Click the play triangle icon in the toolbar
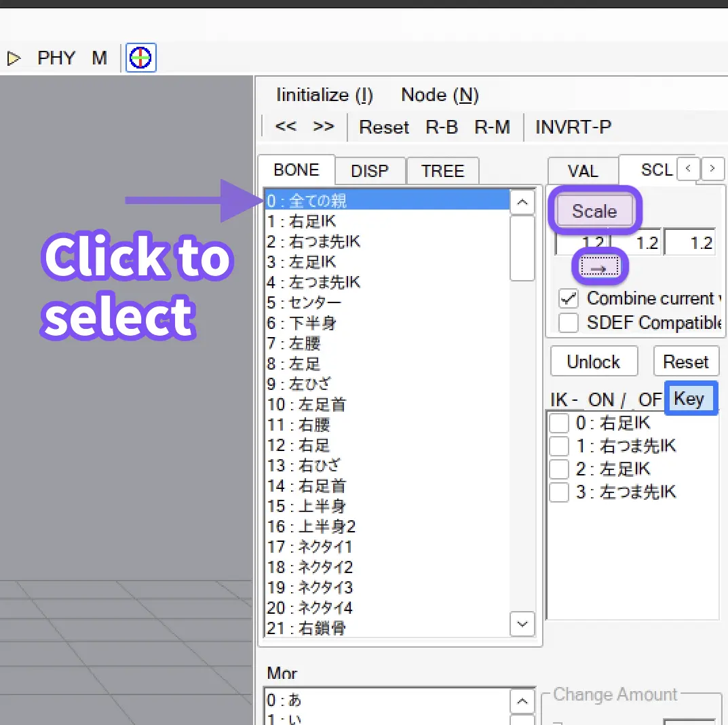Screen dimensions: 728x725 tap(14, 58)
